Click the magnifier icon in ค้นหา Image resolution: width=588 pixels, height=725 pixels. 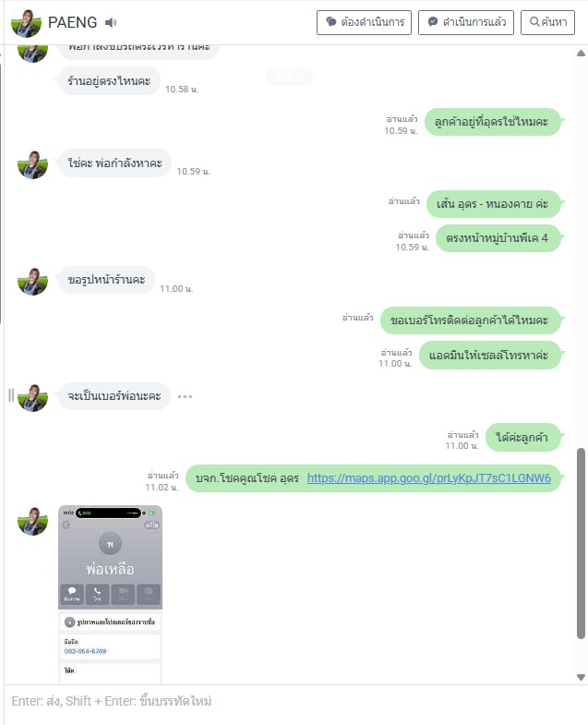click(534, 22)
